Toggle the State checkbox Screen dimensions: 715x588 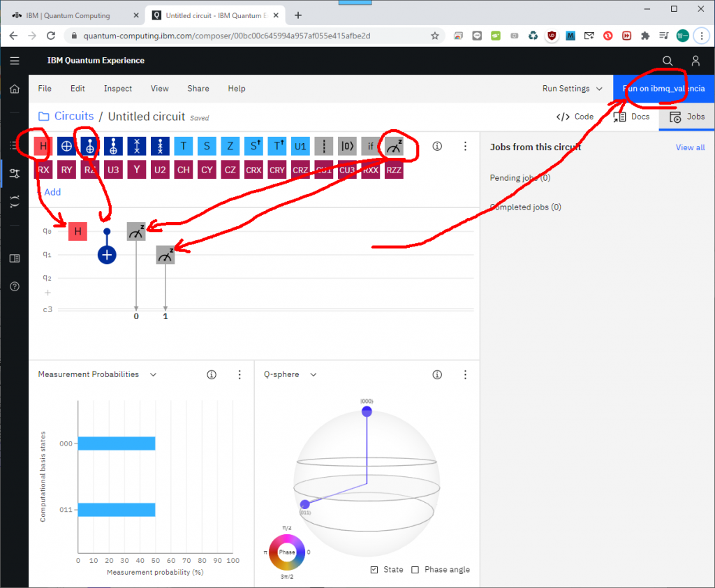point(375,570)
